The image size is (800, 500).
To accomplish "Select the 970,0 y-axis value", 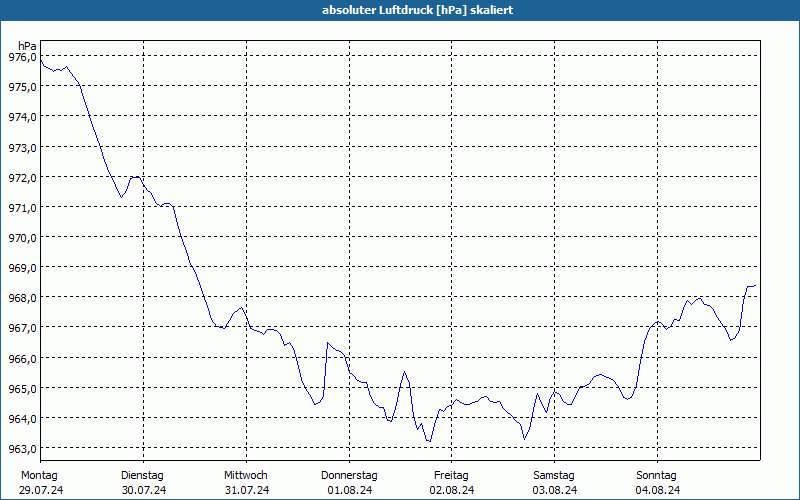I will click(x=23, y=238).
